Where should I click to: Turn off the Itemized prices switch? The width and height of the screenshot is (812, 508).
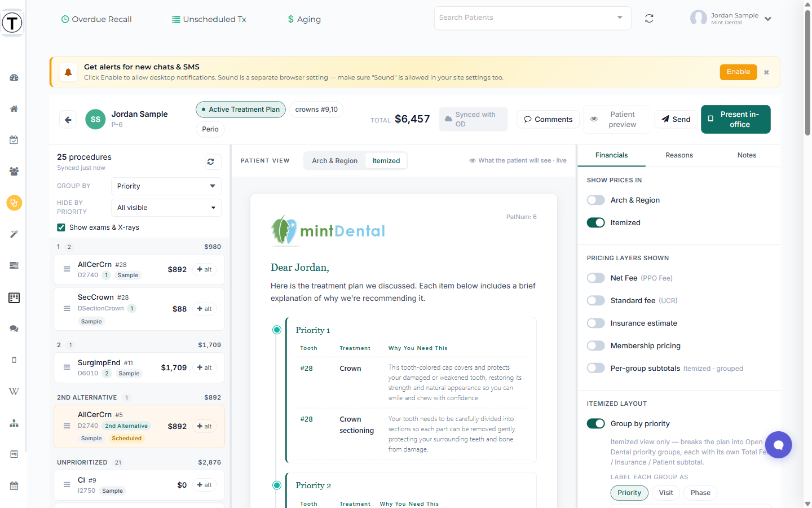click(x=595, y=222)
